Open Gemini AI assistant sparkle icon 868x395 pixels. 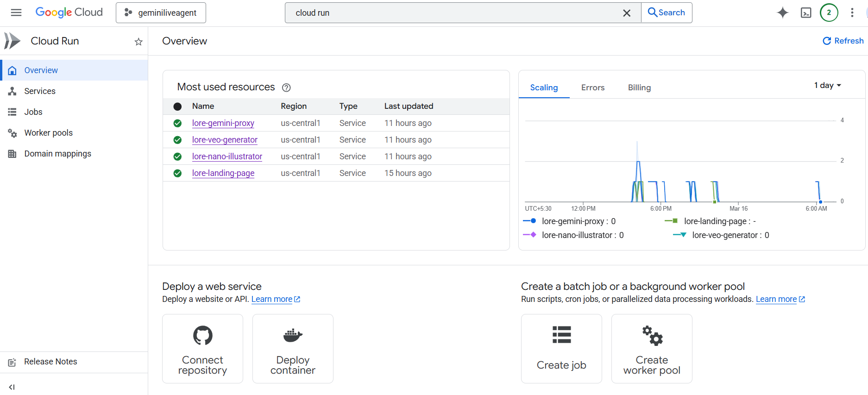pyautogui.click(x=783, y=13)
